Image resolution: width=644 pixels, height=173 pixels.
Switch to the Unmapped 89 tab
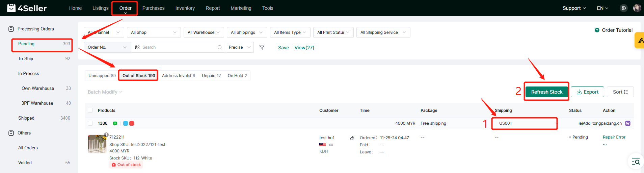[x=102, y=76]
